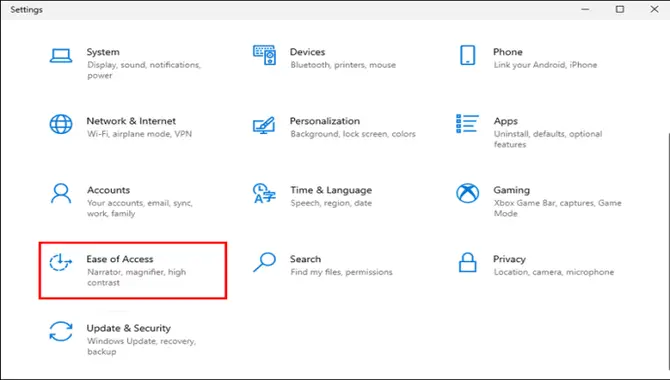
Task: Select the Phone icon
Action: [467, 55]
